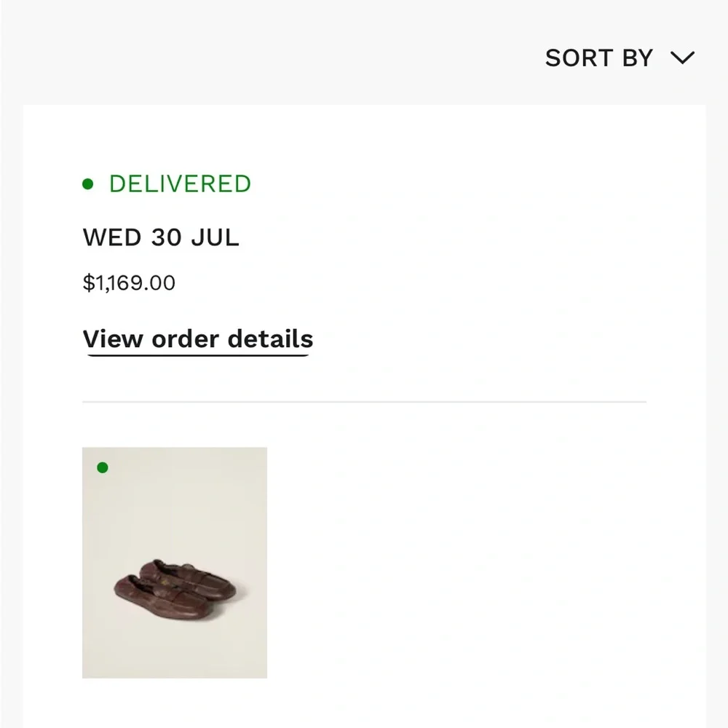
Task: Click the green dot beside DELIVERED
Action: 88,184
